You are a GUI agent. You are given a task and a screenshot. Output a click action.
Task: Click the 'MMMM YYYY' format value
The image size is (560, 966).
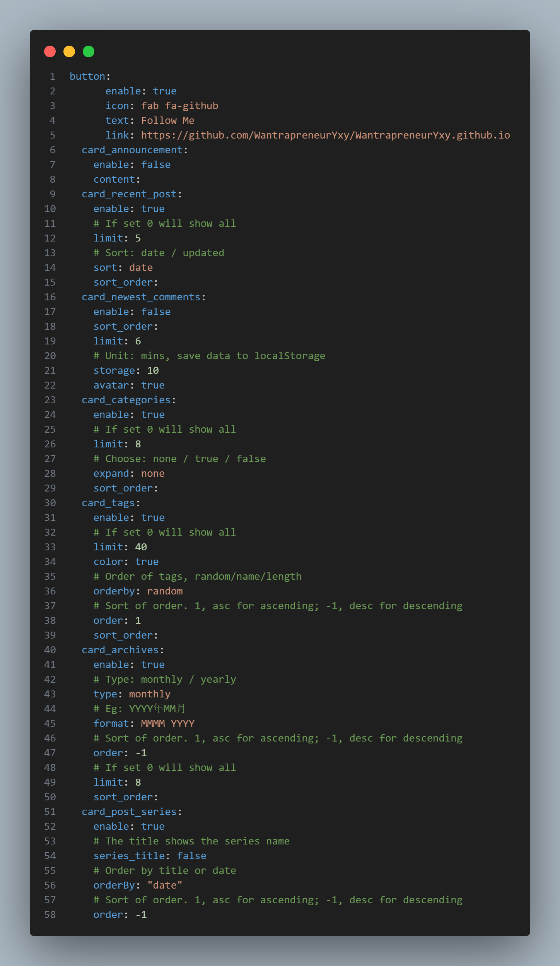(x=167, y=723)
